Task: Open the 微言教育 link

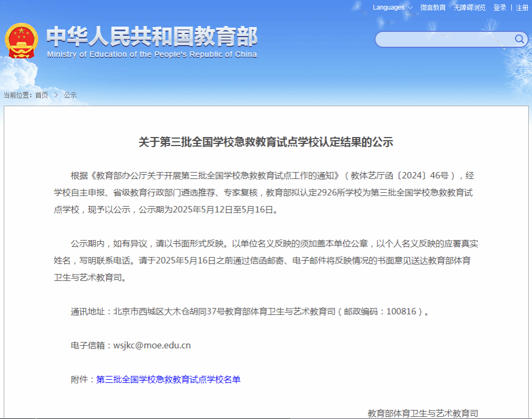Action: [x=433, y=7]
